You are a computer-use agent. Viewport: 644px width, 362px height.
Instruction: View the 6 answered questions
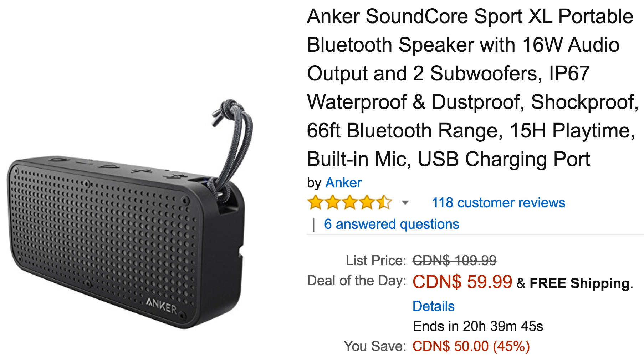click(392, 224)
